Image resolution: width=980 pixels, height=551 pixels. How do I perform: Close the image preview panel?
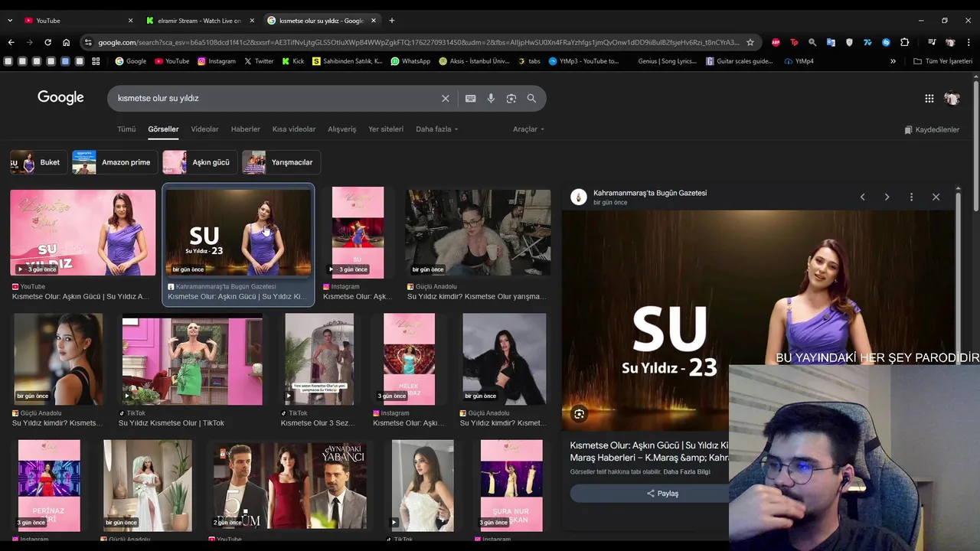(x=936, y=197)
